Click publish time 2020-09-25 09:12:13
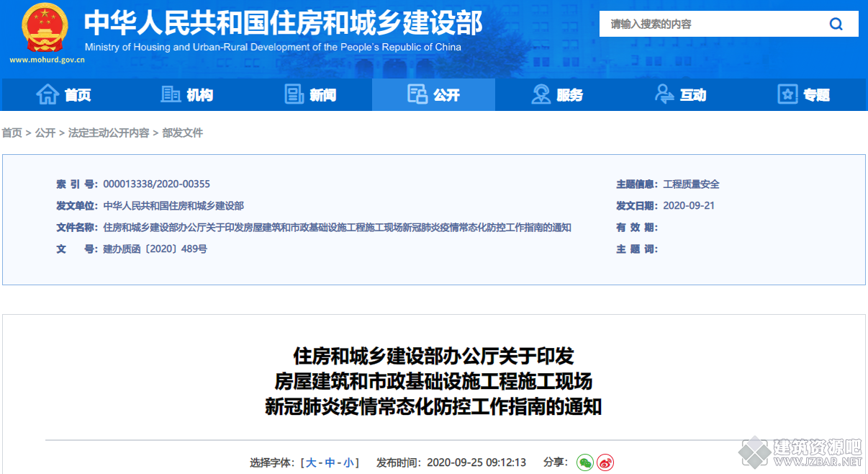This screenshot has width=868, height=474. [476, 462]
